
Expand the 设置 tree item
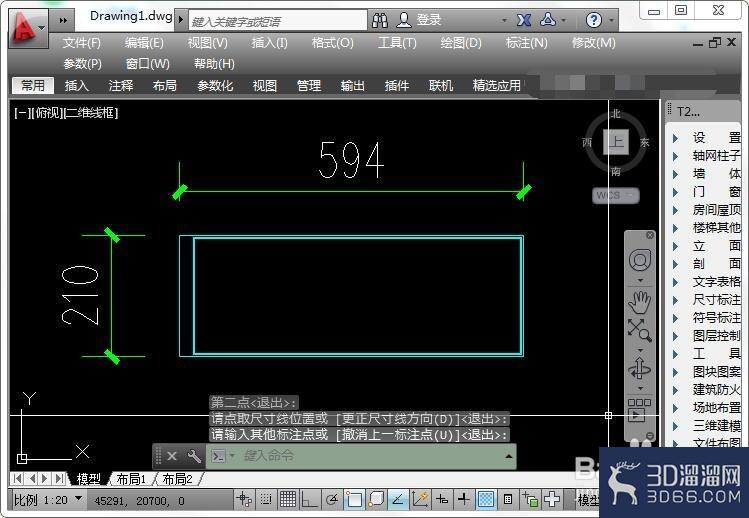[675, 138]
